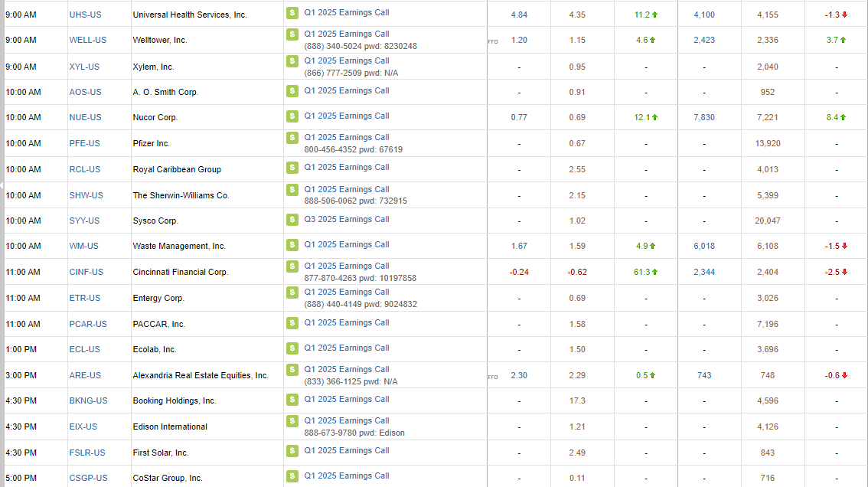Open the WM-US ticker link
The width and height of the screenshot is (868, 487).
(x=83, y=246)
